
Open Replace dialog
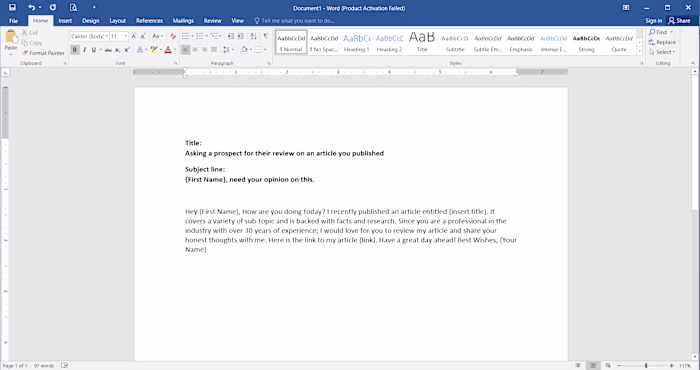662,42
